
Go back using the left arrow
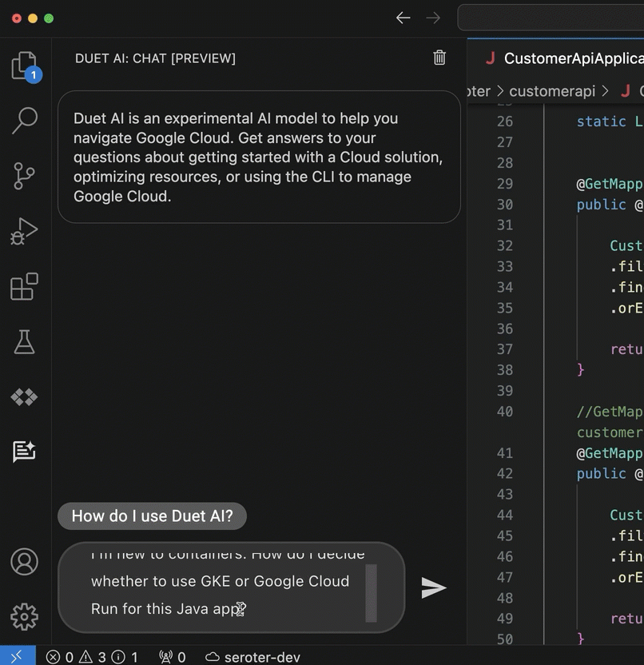point(403,18)
